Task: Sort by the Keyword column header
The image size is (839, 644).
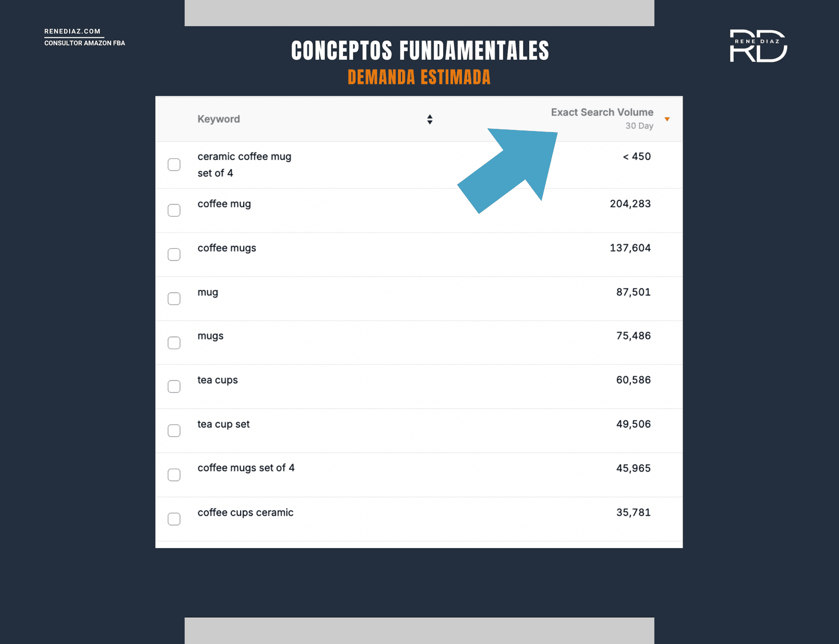Action: tap(219, 119)
